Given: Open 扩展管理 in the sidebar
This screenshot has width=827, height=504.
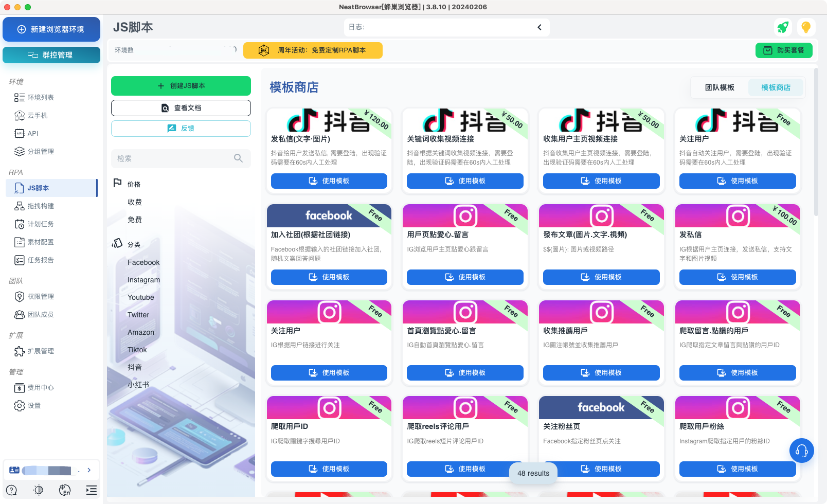Looking at the screenshot, I should tap(41, 351).
